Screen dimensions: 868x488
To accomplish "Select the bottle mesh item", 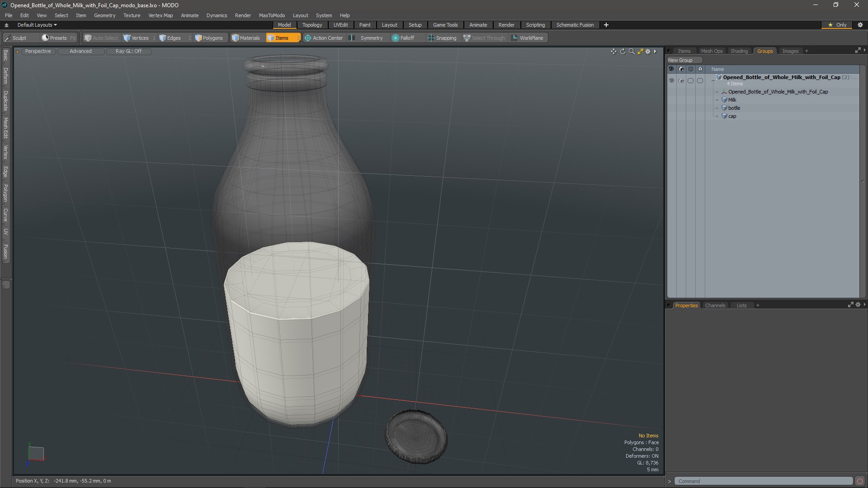I will [x=734, y=108].
